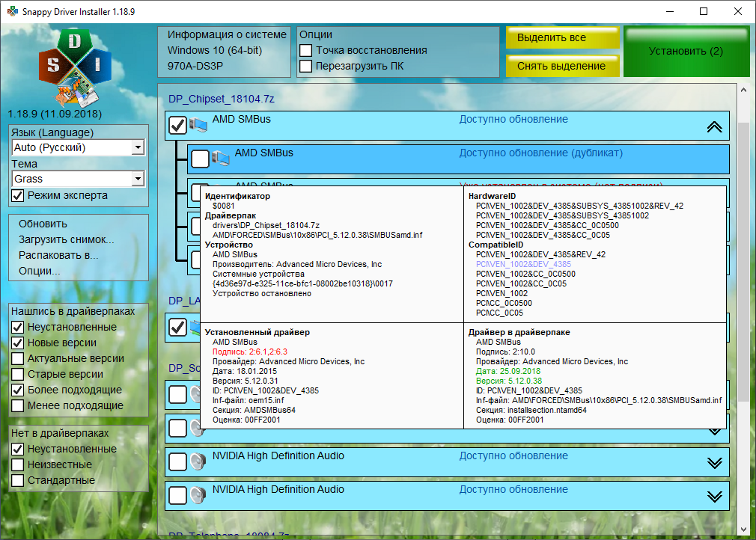
Task: Toggle not-installed filter under not in driverpacks
Action: tap(18, 449)
